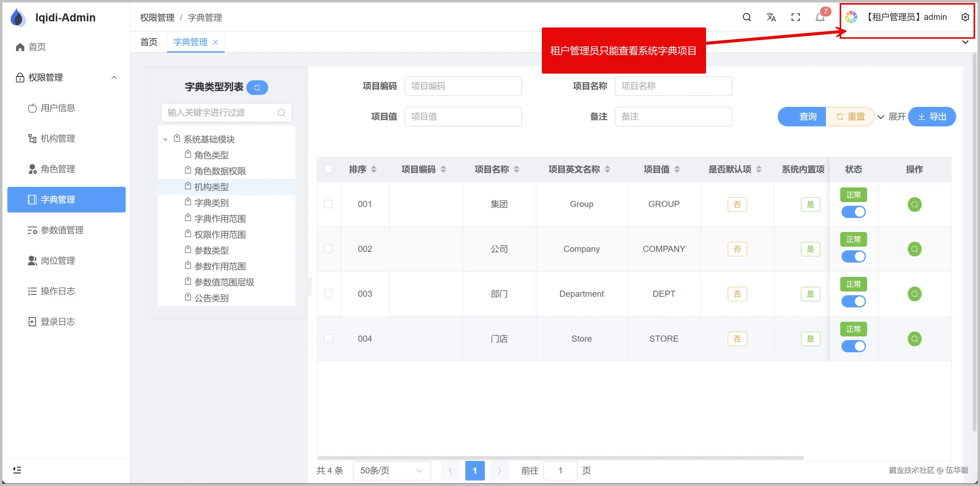Expand the search form with 展开
The image size is (980, 486).
891,117
